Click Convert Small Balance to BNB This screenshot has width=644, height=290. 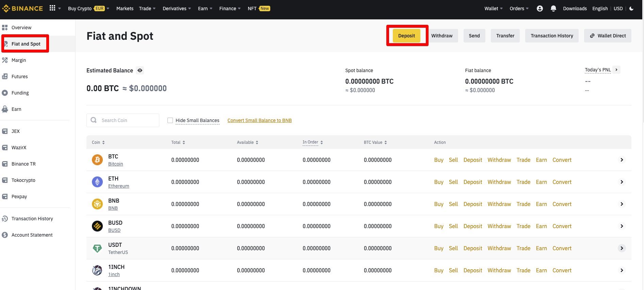tap(259, 120)
